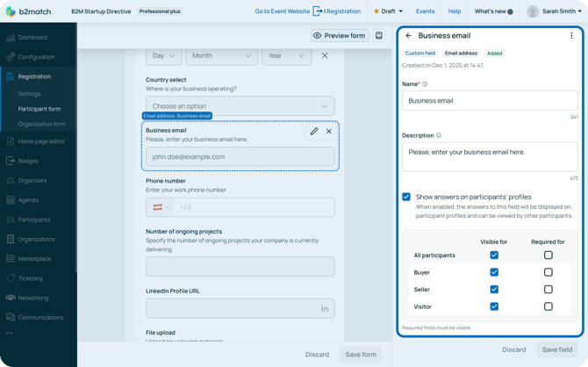588x367 pixels.
Task: Click the Name input field
Action: [490, 101]
